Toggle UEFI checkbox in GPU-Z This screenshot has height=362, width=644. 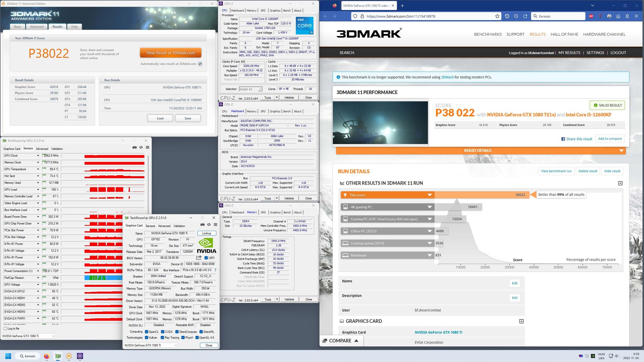pos(206,258)
